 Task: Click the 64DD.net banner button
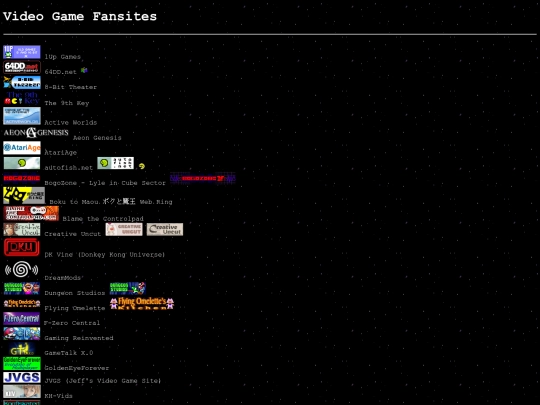tap(22, 68)
